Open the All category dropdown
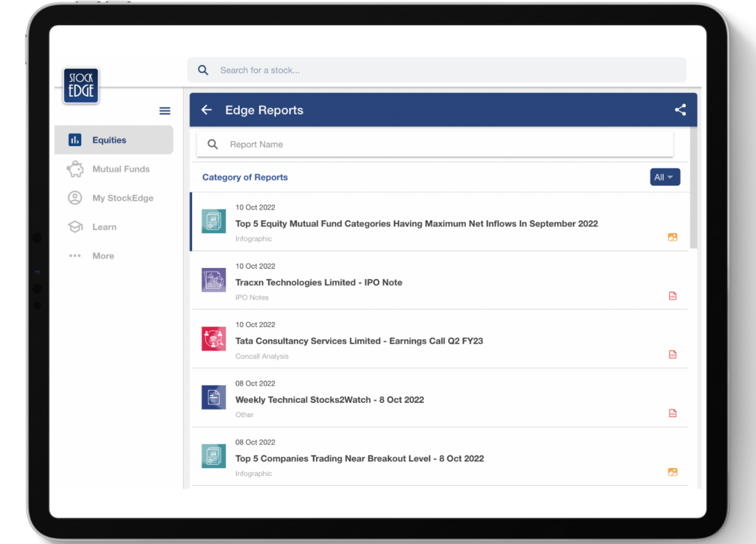Screen dimensions: 756x544 [665, 177]
